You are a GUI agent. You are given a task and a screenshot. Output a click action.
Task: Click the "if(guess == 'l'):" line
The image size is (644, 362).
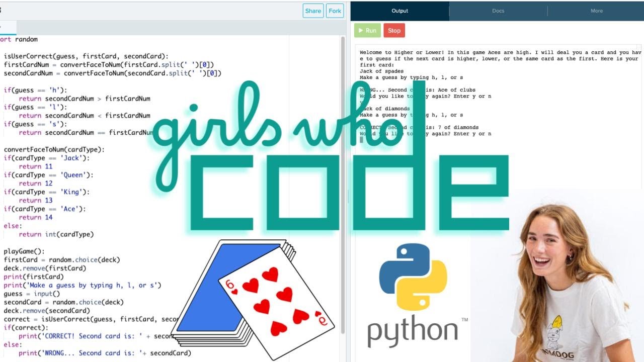click(x=35, y=107)
